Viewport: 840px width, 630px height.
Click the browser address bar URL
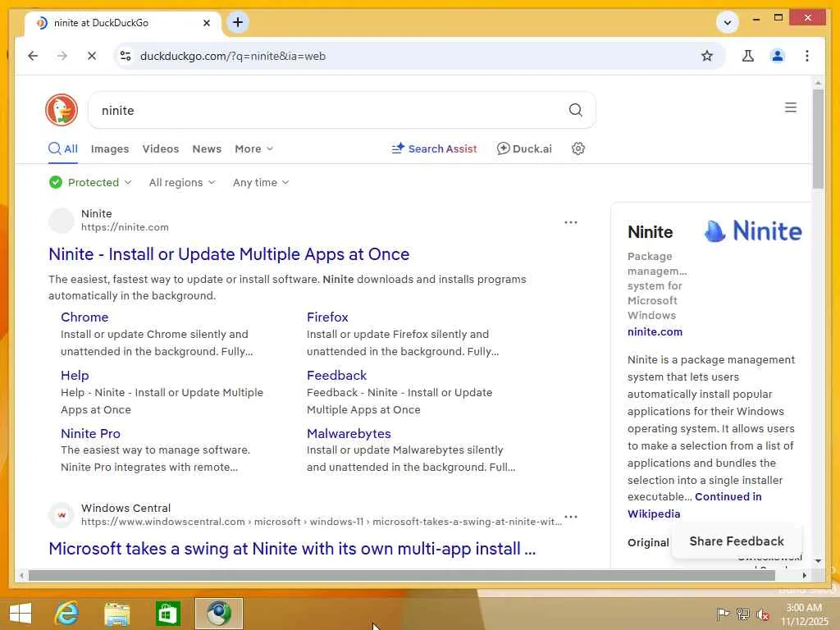click(232, 56)
